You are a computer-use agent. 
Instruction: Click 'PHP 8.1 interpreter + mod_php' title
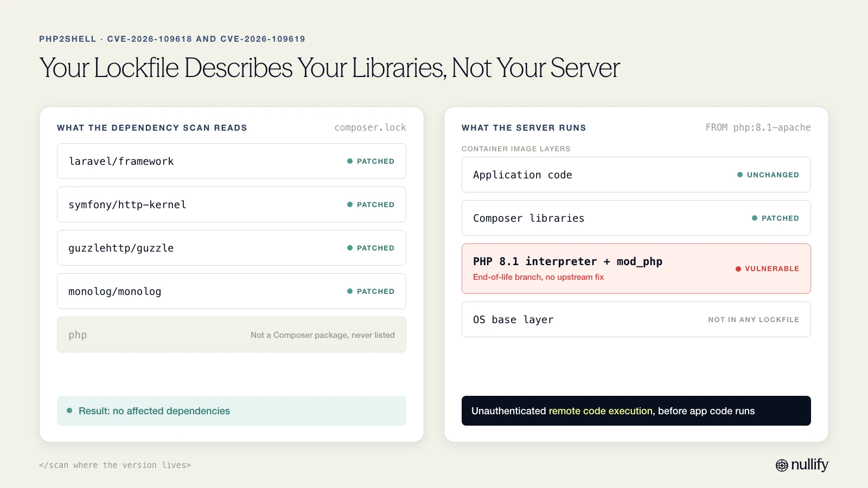coord(567,261)
